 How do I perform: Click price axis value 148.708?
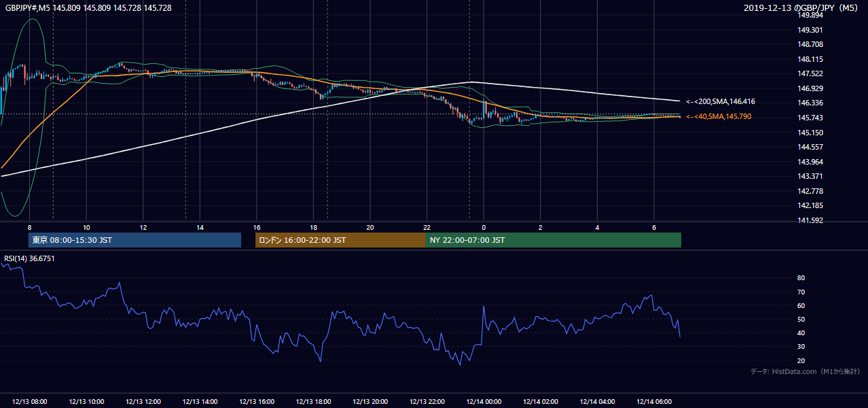pos(811,45)
